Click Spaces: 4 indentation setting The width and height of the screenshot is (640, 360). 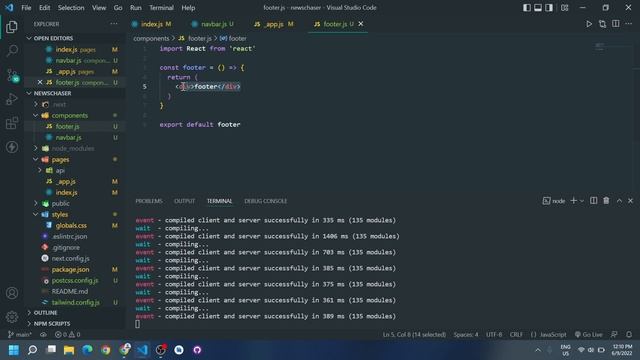pyautogui.click(x=466, y=335)
